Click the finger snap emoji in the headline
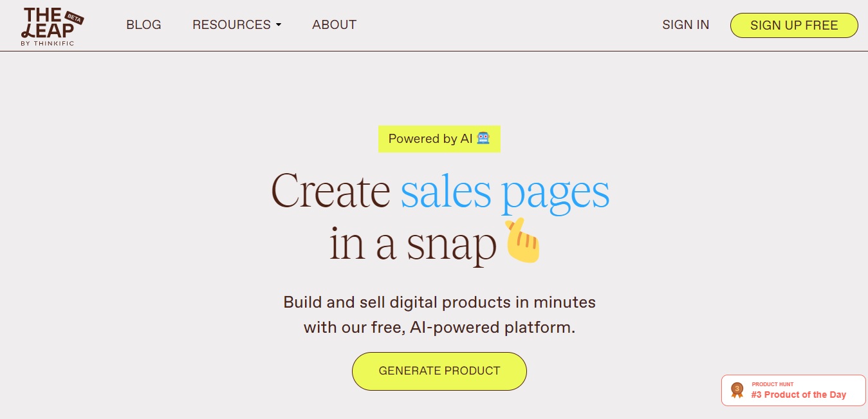Screen dimensions: 868x419 522,241
